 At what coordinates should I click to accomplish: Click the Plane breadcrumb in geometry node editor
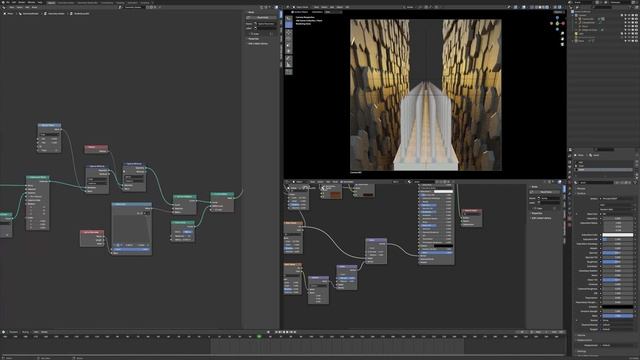pos(9,13)
